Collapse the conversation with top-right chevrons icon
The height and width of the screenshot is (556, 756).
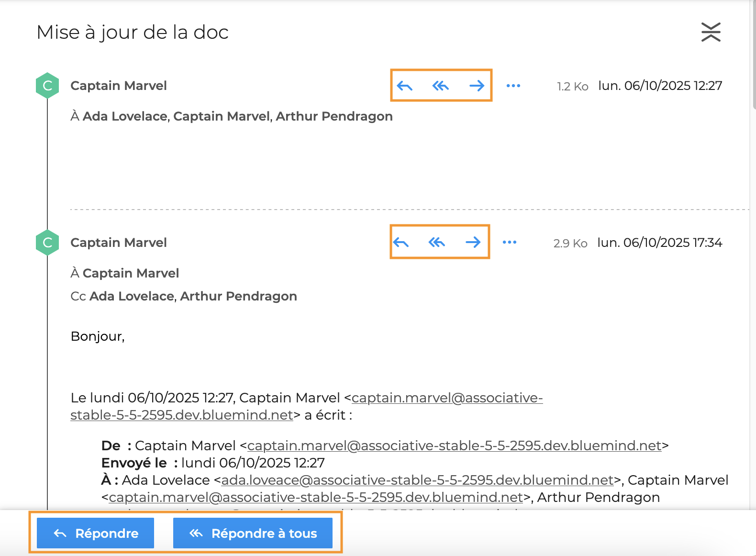click(x=711, y=32)
